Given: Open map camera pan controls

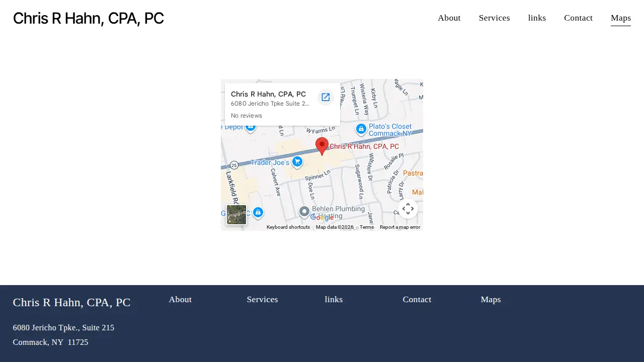Looking at the screenshot, I should [x=408, y=209].
